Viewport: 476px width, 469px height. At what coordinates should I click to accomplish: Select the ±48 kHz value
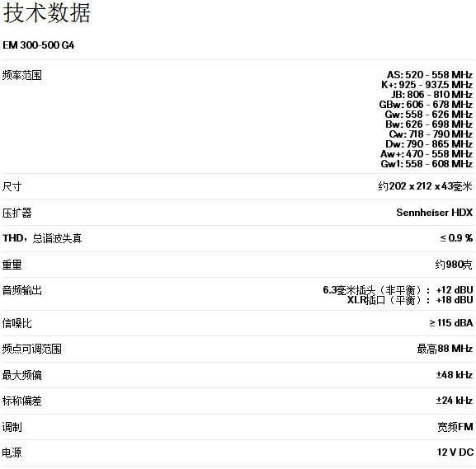(x=455, y=375)
